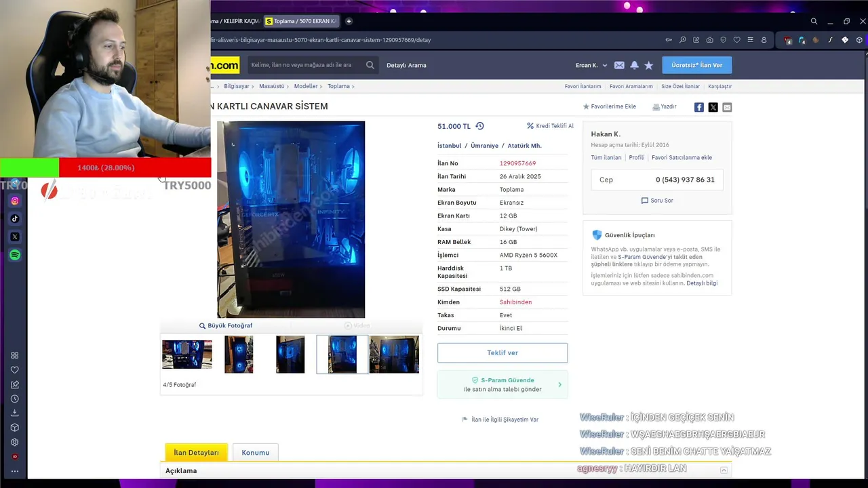This screenshot has width=868, height=488.
Task: Open the Masaüstü breadcrumb
Action: (x=272, y=86)
